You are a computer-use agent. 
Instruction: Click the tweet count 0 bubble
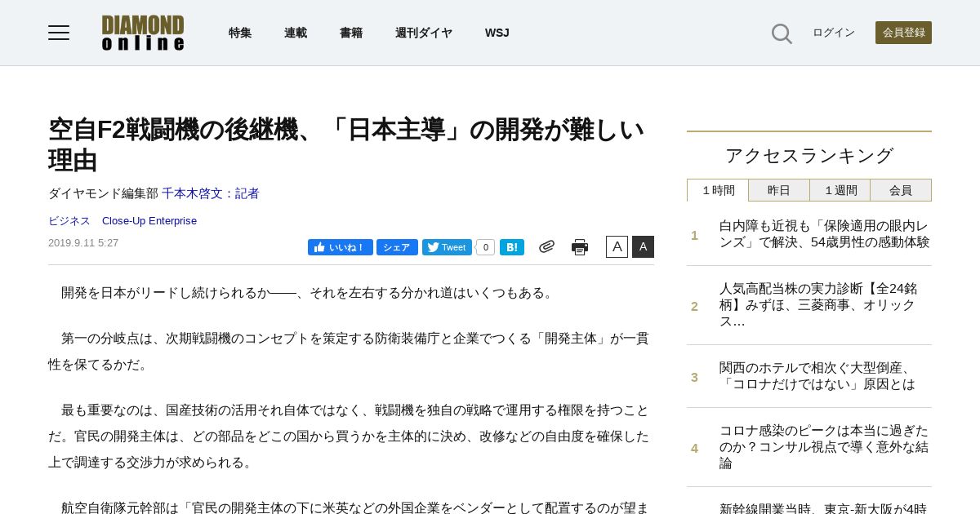coord(486,247)
